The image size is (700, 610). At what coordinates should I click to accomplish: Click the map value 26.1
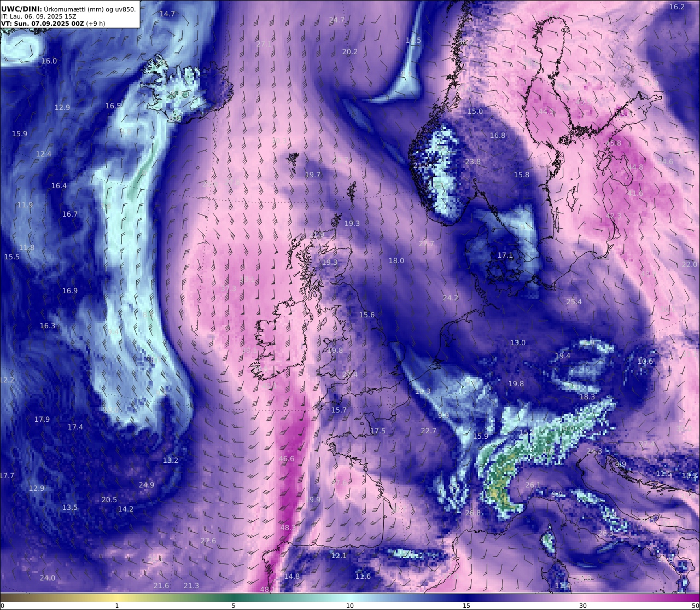pyautogui.click(x=533, y=485)
